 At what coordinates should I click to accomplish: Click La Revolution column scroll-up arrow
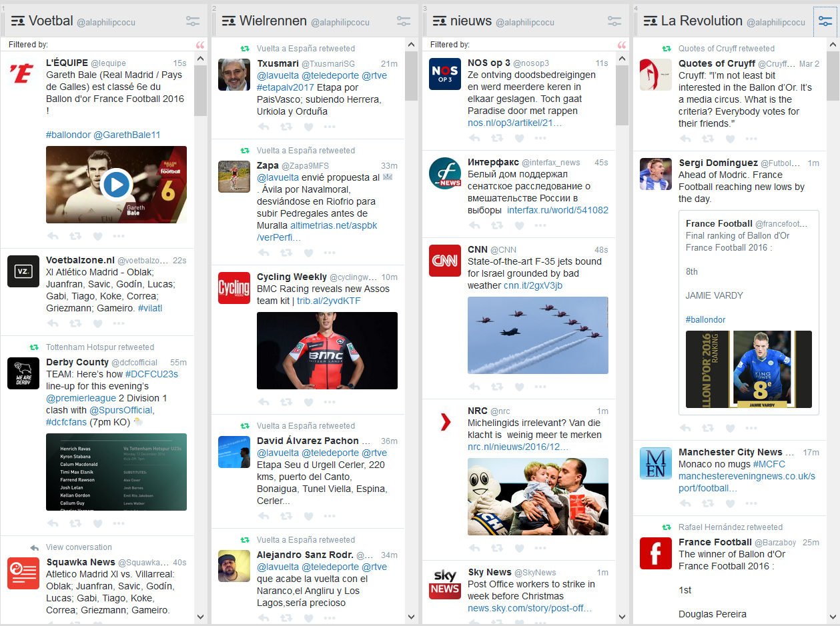click(x=833, y=45)
